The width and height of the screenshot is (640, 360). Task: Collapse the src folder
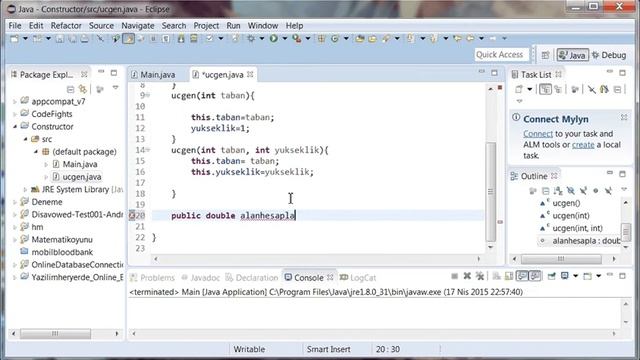click(25, 139)
